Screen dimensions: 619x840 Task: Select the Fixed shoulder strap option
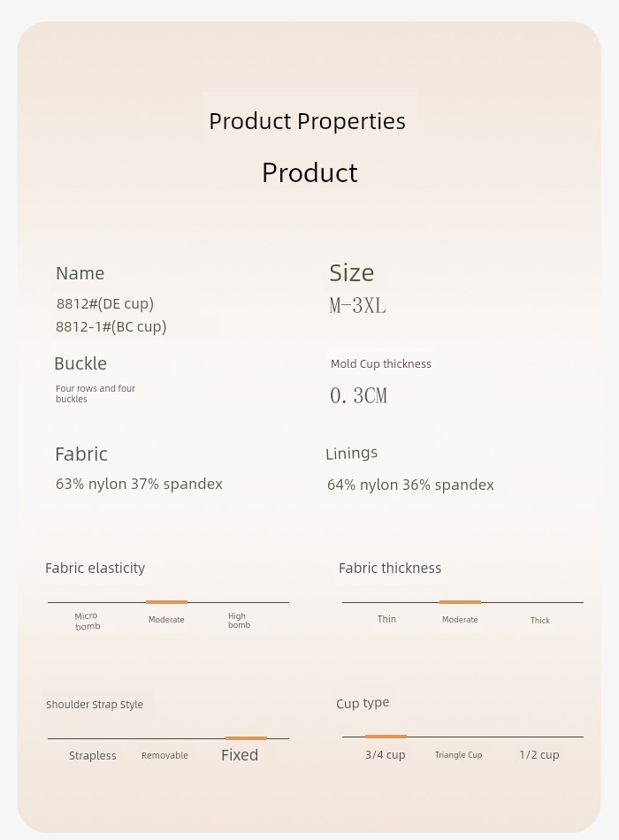[240, 755]
